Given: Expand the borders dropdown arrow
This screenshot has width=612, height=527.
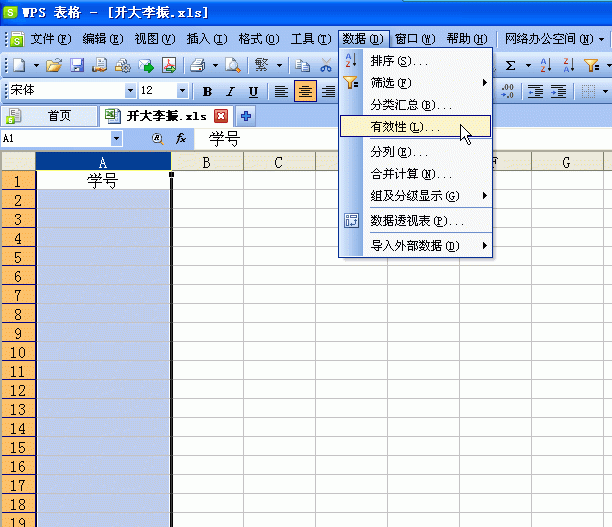Looking at the screenshot, I should [605, 91].
